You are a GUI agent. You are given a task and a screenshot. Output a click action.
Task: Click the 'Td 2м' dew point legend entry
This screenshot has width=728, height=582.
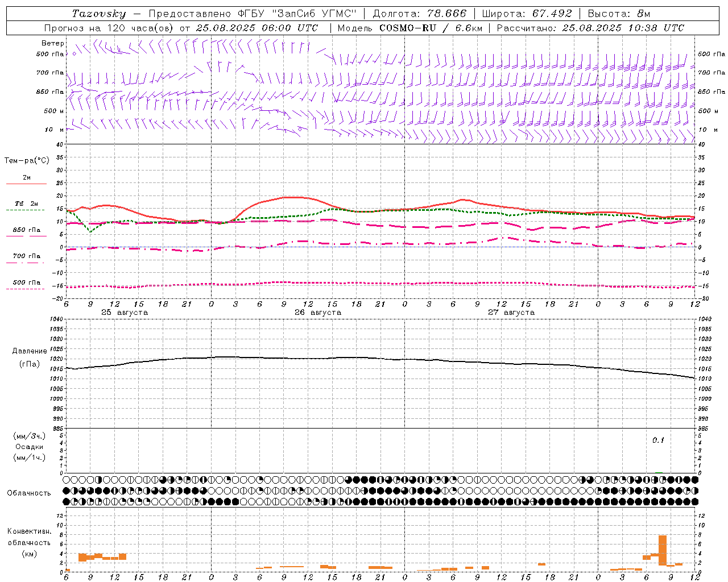coord(27,203)
